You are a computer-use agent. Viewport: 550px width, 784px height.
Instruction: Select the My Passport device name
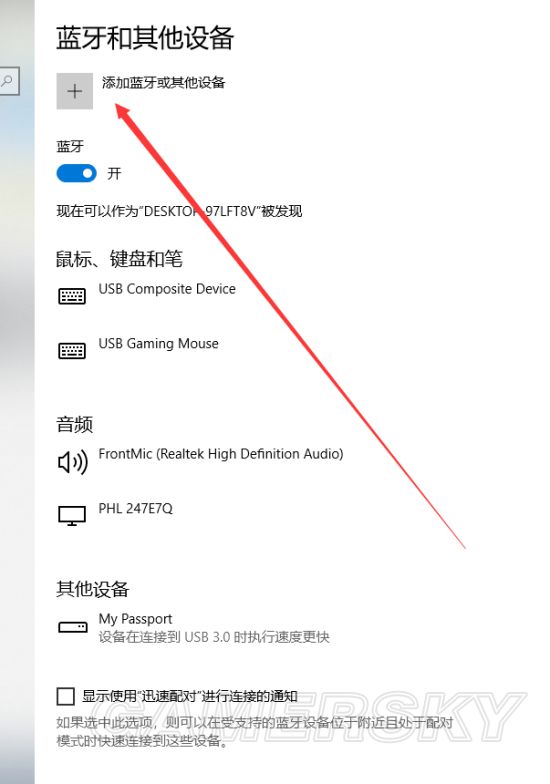135,619
